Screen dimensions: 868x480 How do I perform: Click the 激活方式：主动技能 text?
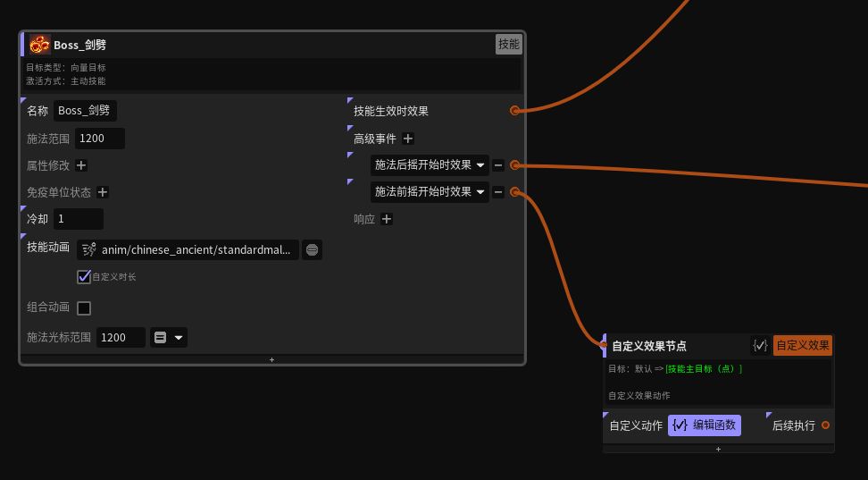pyautogui.click(x=66, y=81)
